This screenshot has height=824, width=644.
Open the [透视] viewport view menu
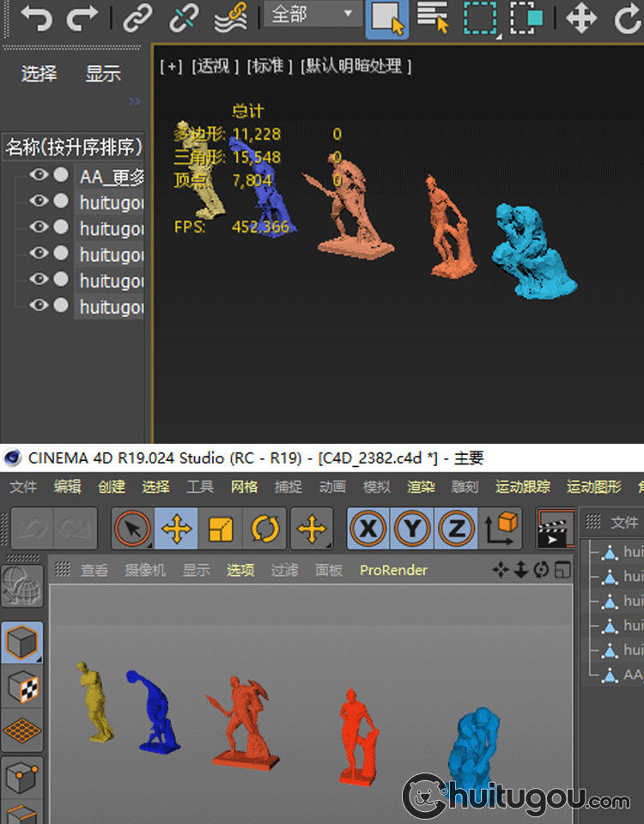216,66
